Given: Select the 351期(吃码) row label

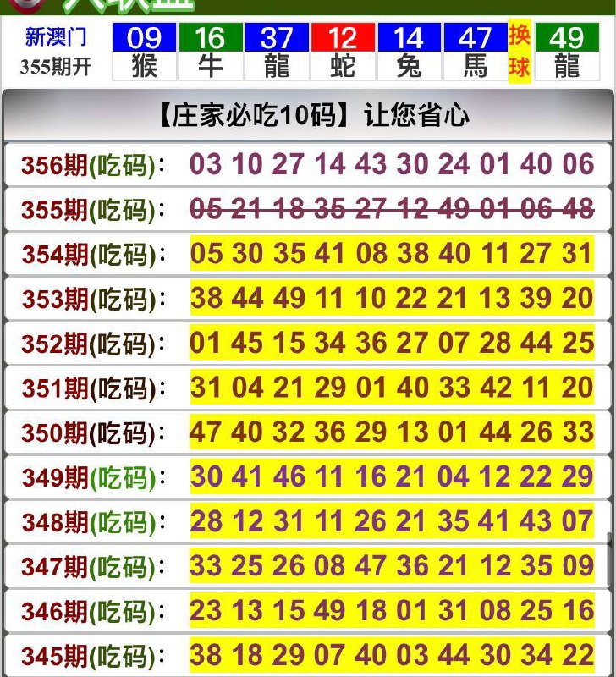Looking at the screenshot, I should coord(93,388).
